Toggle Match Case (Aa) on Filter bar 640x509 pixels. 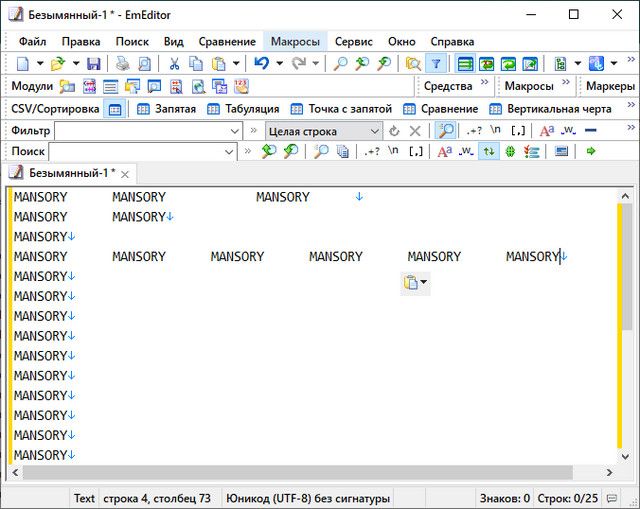546,130
